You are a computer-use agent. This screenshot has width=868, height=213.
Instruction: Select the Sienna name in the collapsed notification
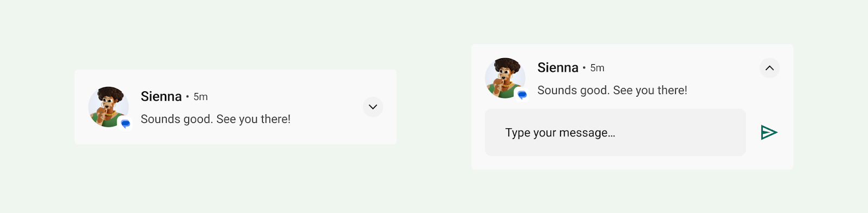tap(161, 97)
